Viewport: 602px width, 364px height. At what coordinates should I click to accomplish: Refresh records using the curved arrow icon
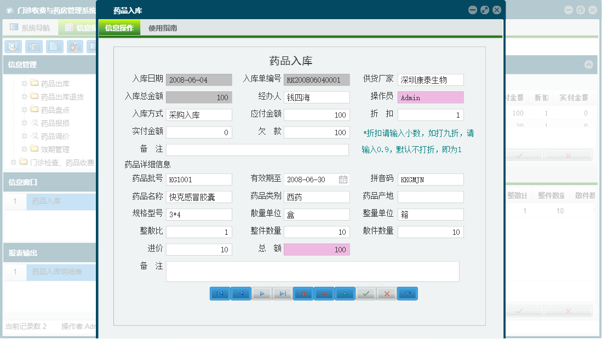pos(407,293)
